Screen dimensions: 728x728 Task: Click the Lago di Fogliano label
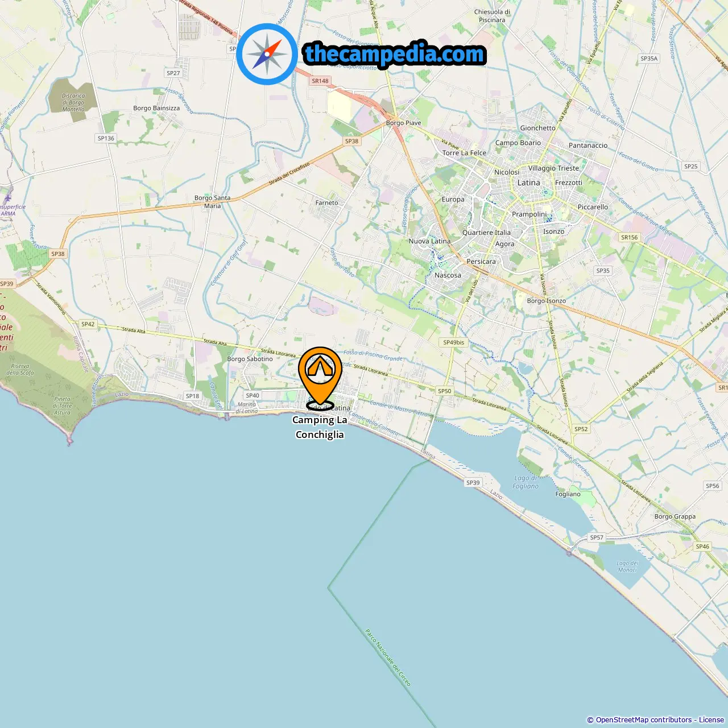(x=526, y=482)
